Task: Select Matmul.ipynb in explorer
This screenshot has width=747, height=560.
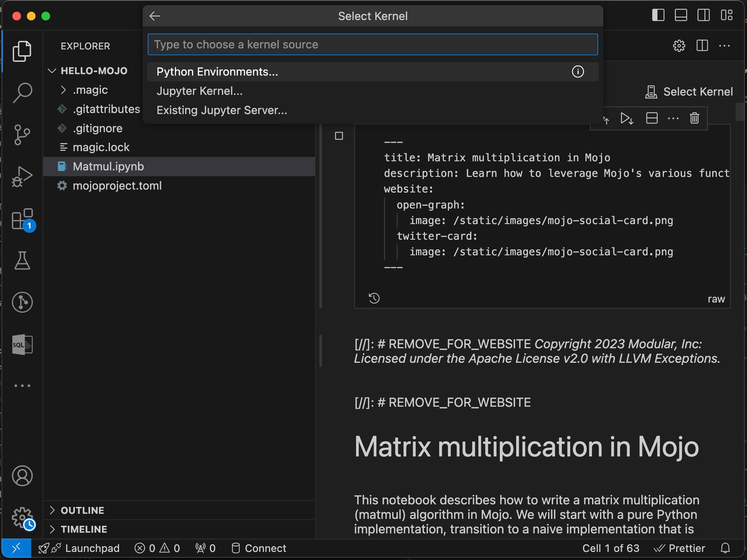Action: coord(179,167)
